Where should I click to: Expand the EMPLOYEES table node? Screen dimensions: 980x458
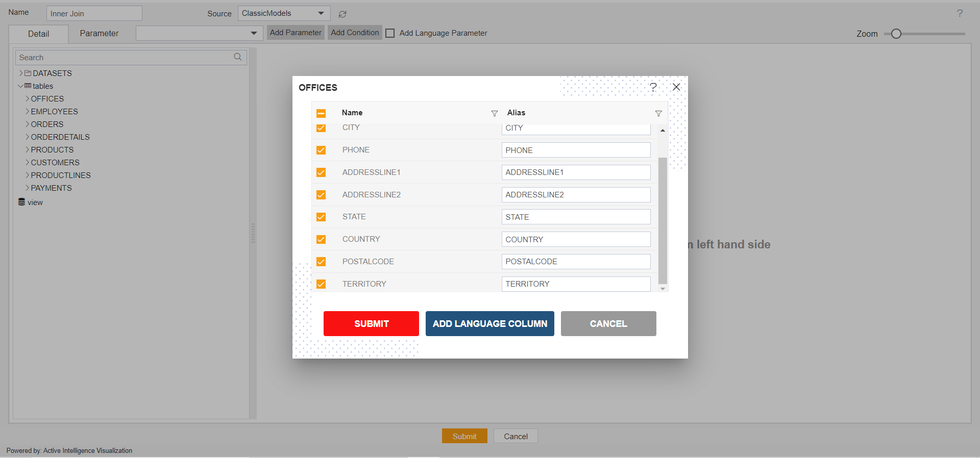point(28,111)
